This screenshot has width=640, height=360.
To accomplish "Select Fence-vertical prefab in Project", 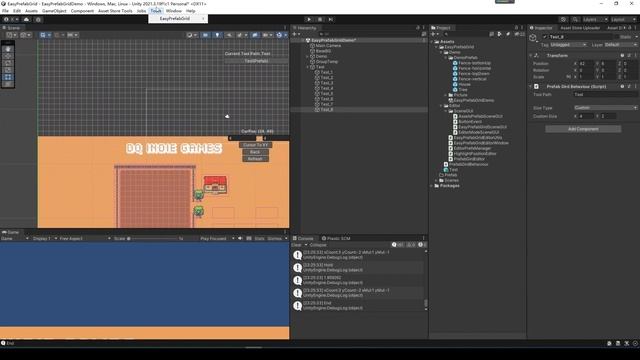I will pyautogui.click(x=472, y=79).
